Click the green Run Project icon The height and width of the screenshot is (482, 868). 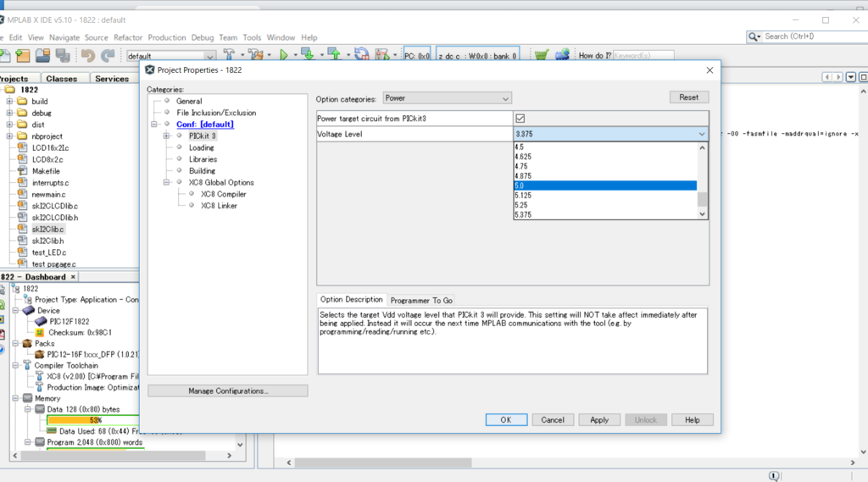[x=283, y=55]
